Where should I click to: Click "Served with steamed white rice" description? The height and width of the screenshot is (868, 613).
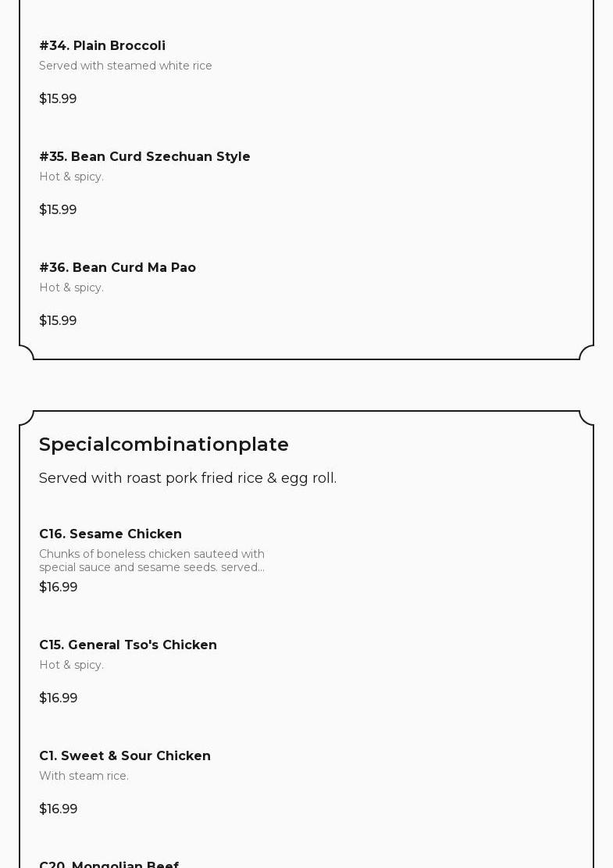coord(126,66)
